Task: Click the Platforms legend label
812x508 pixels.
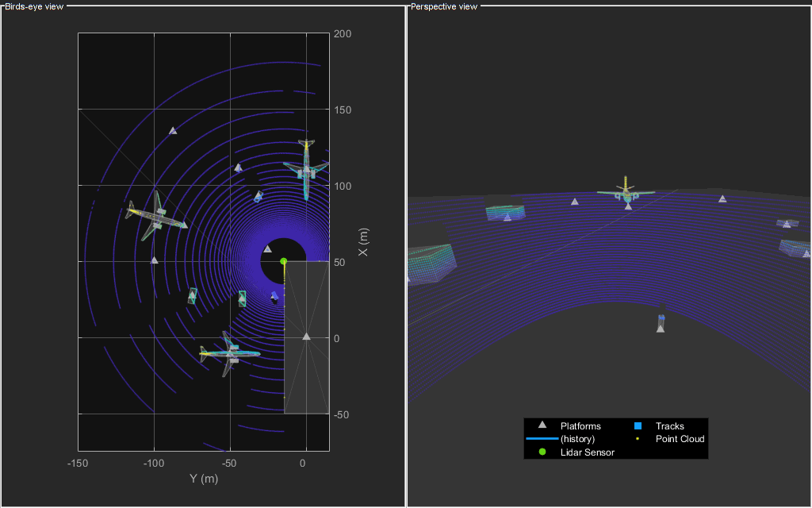Action: pyautogui.click(x=580, y=426)
